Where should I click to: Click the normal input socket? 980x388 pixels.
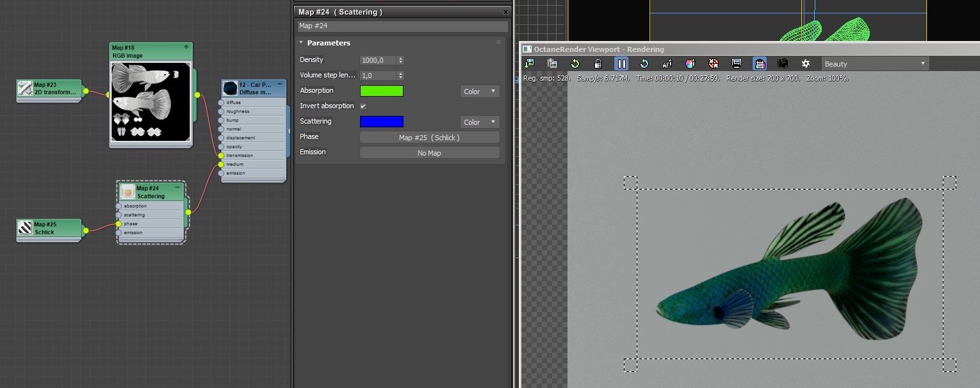[x=221, y=129]
